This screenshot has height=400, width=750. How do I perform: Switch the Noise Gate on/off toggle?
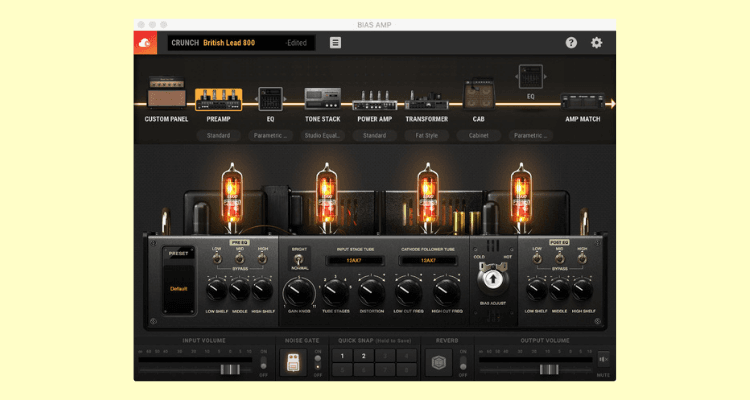coord(318,363)
